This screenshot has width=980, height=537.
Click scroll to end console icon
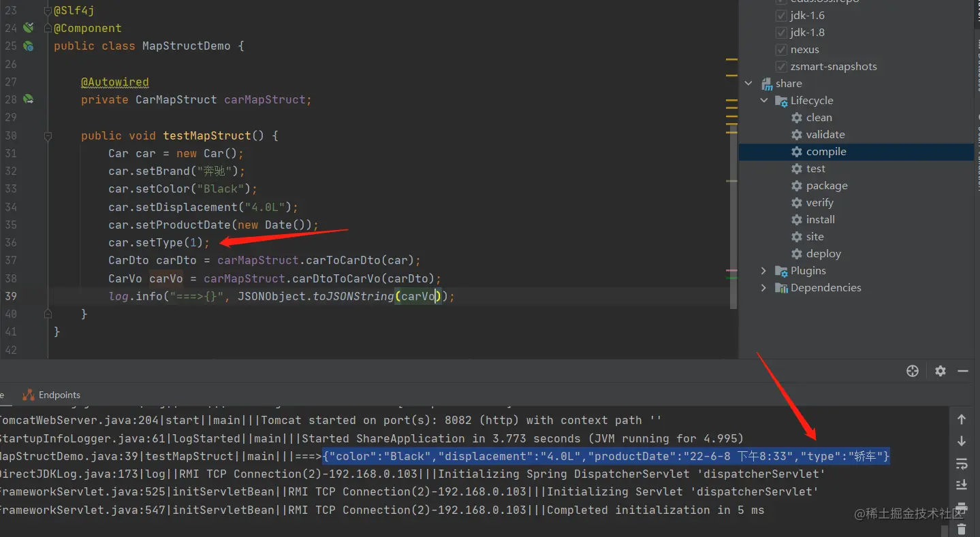(962, 485)
